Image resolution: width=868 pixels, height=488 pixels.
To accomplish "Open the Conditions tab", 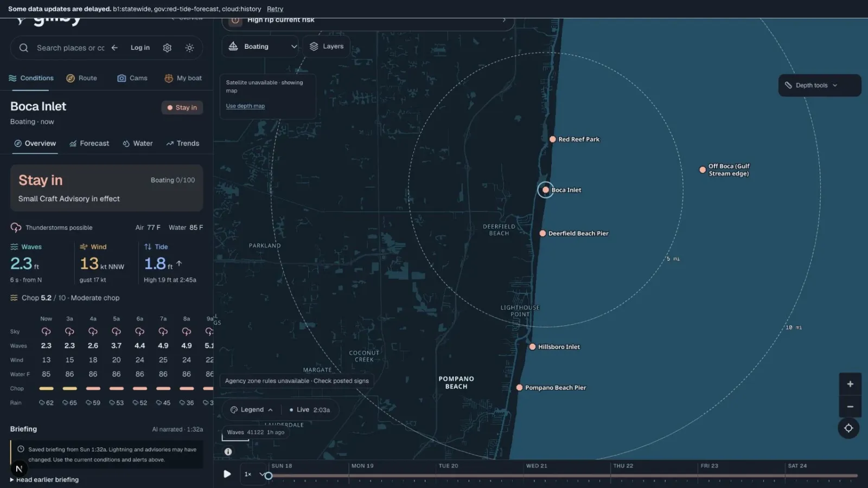I will pos(31,78).
